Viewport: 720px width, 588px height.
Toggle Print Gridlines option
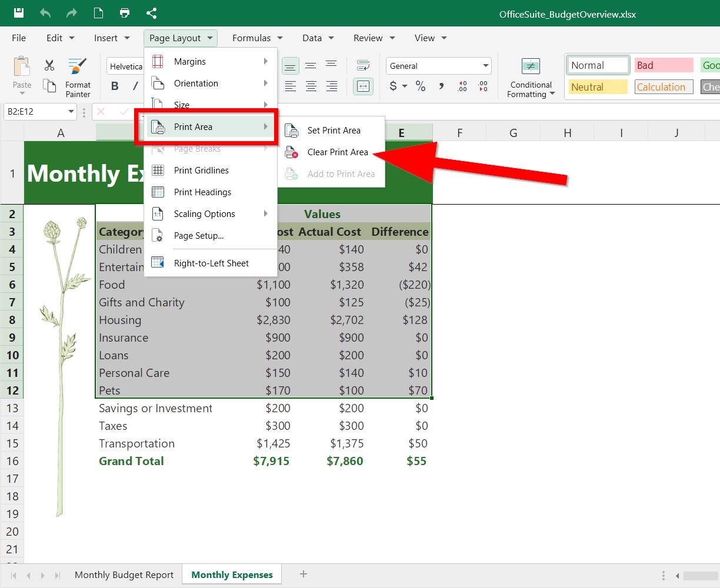[x=201, y=171]
